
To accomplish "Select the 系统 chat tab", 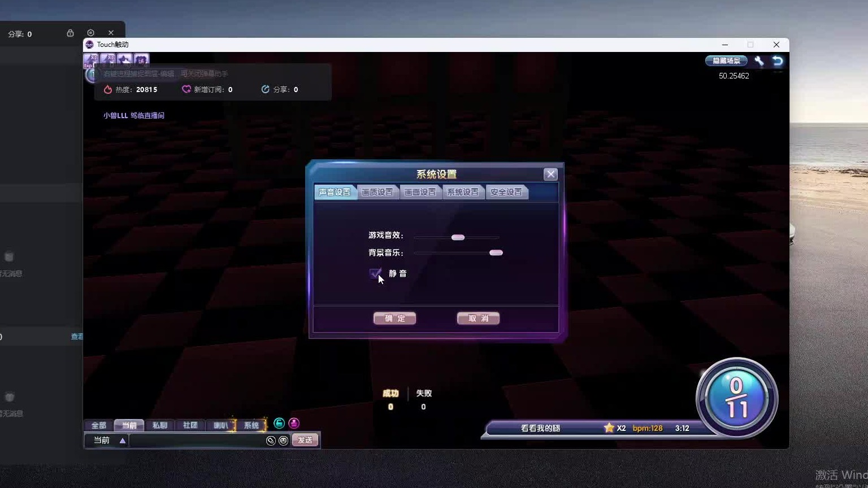I will 251,425.
